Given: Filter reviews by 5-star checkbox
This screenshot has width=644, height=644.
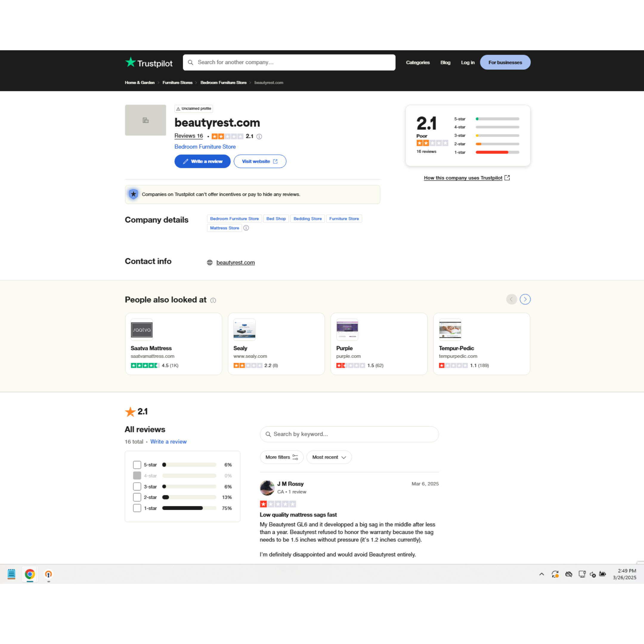Looking at the screenshot, I should click(x=137, y=465).
